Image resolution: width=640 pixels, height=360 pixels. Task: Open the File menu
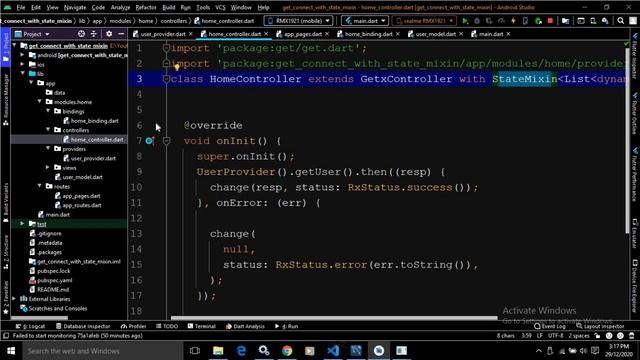click(x=21, y=7)
